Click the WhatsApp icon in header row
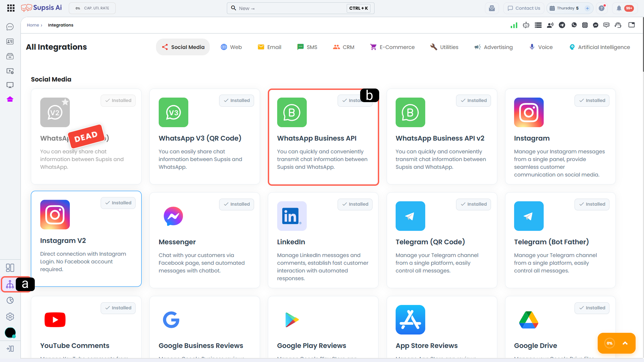644x362 pixels. pos(574,25)
